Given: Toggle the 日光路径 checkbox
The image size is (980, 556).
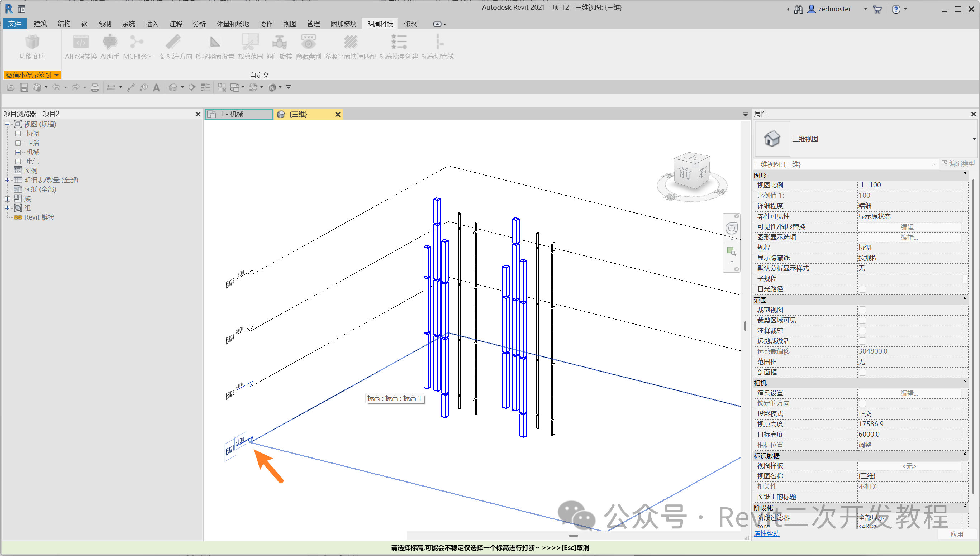Looking at the screenshot, I should pyautogui.click(x=862, y=289).
